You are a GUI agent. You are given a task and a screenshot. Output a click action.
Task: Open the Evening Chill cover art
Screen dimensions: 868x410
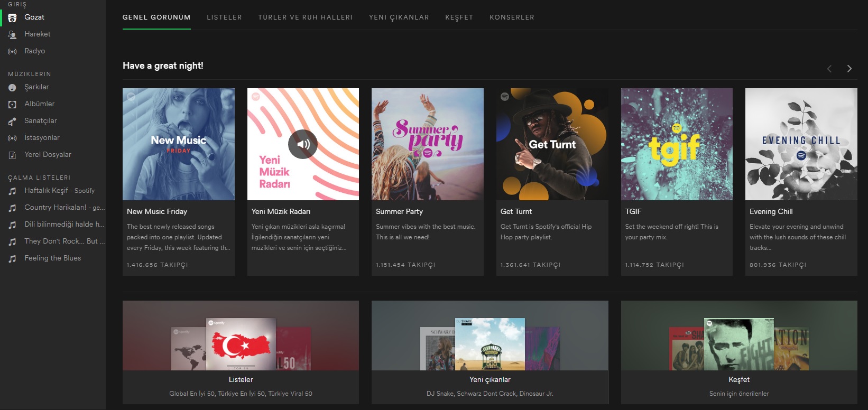coord(801,144)
